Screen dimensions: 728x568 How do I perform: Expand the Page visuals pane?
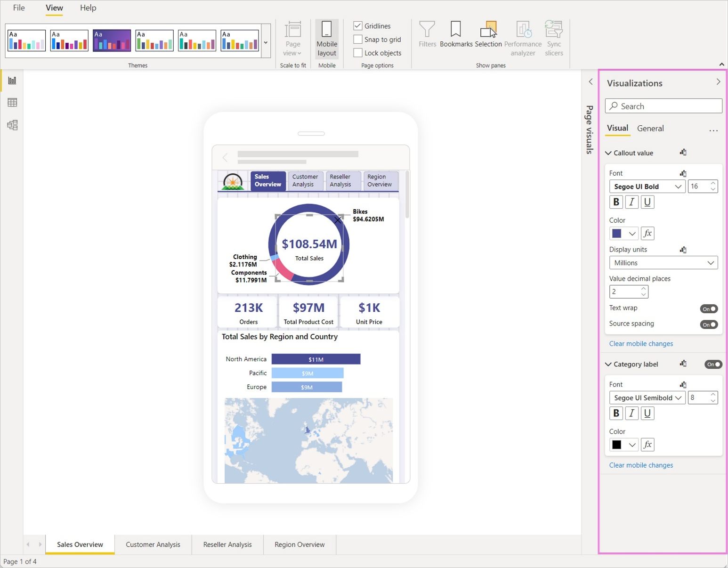click(x=590, y=82)
